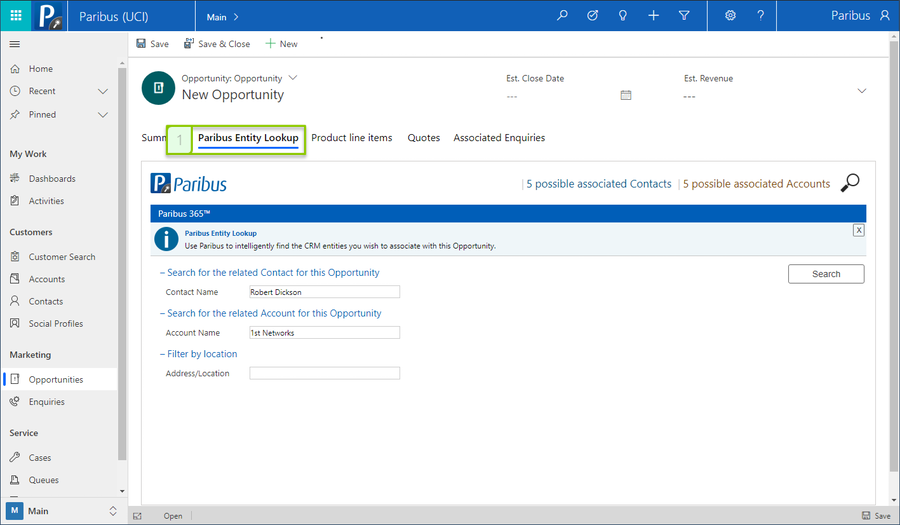The height and width of the screenshot is (525, 900).
Task: Open Customer Search in the sidebar
Action: tap(62, 257)
